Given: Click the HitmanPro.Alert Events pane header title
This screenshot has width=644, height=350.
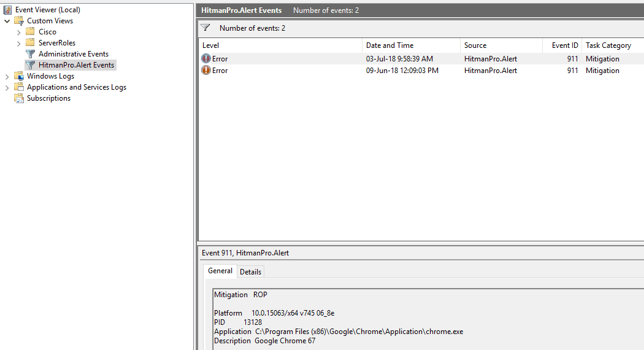Looking at the screenshot, I should [x=242, y=10].
